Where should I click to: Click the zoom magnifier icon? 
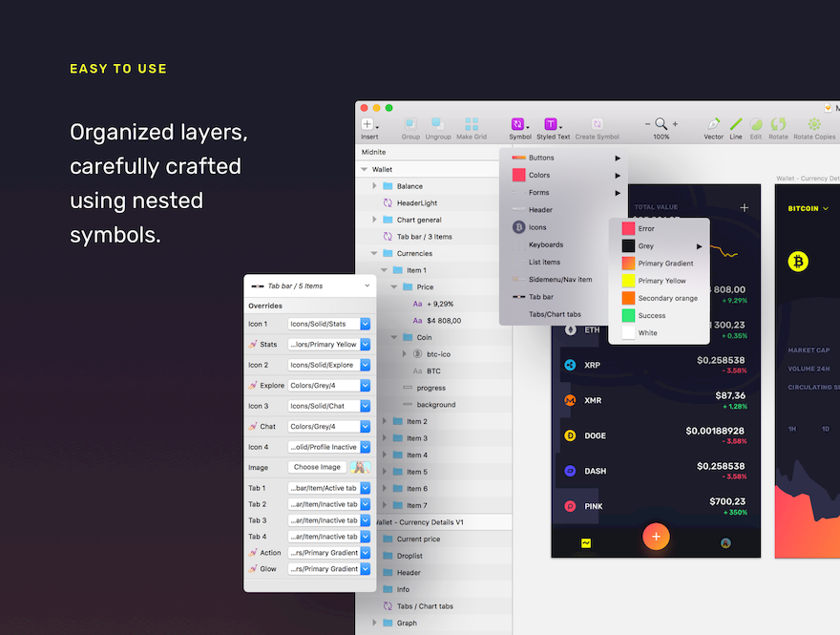661,124
